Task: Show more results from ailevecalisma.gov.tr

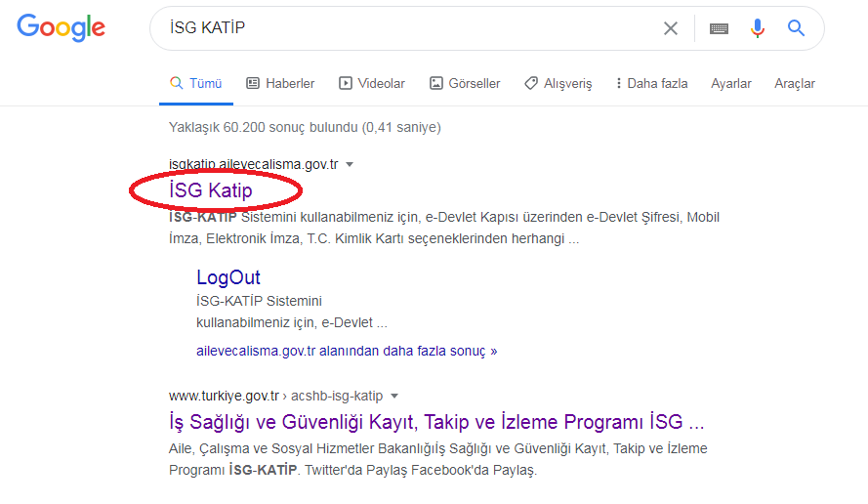Action: click(347, 351)
